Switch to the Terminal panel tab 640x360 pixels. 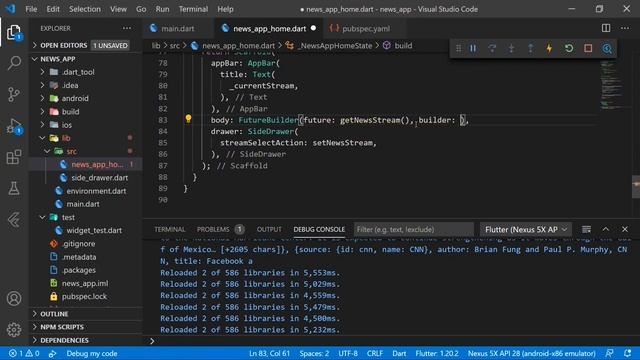tap(169, 229)
